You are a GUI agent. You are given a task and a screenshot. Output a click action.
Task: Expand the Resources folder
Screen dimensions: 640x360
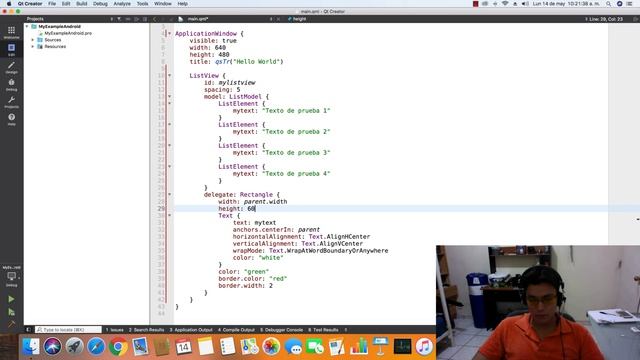point(33,47)
